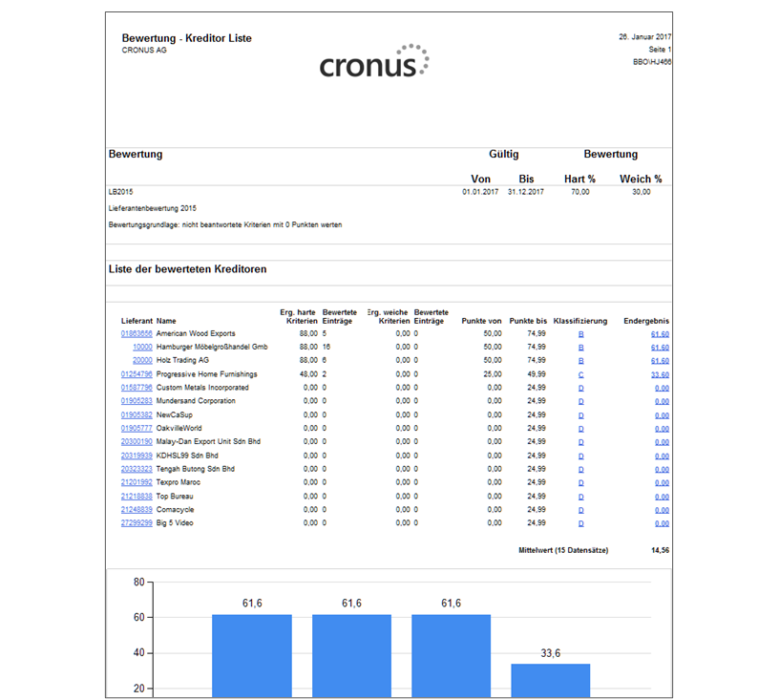The width and height of the screenshot is (779, 700).
Task: Open supplier link 01905777
Action: pos(137,429)
